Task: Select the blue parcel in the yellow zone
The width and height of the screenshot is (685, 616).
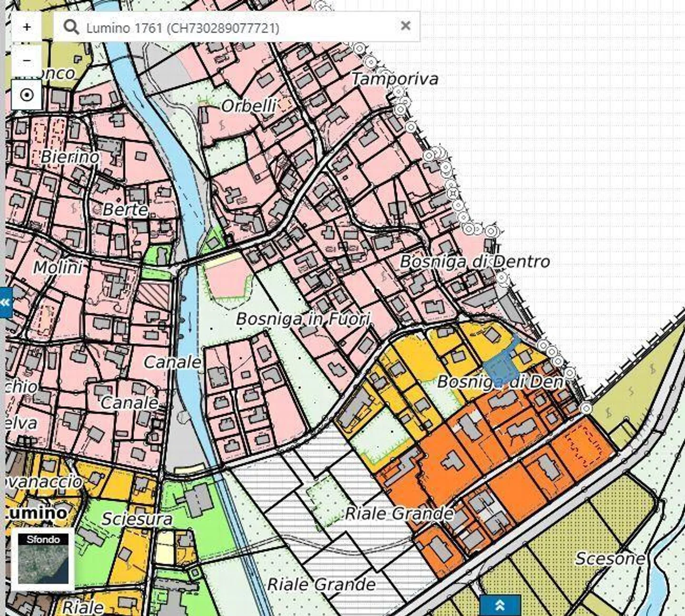Action: click(x=499, y=368)
